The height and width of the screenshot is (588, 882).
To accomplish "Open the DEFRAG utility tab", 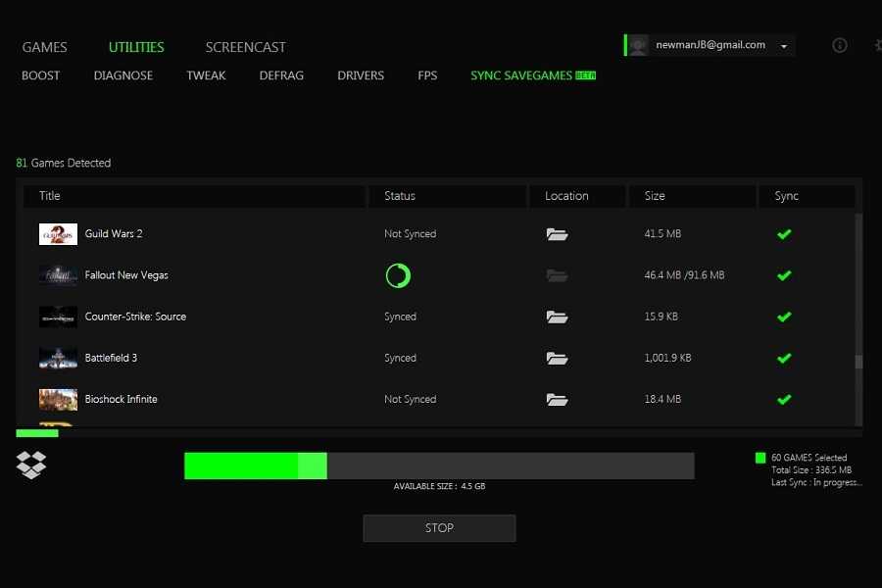I will pos(281,75).
